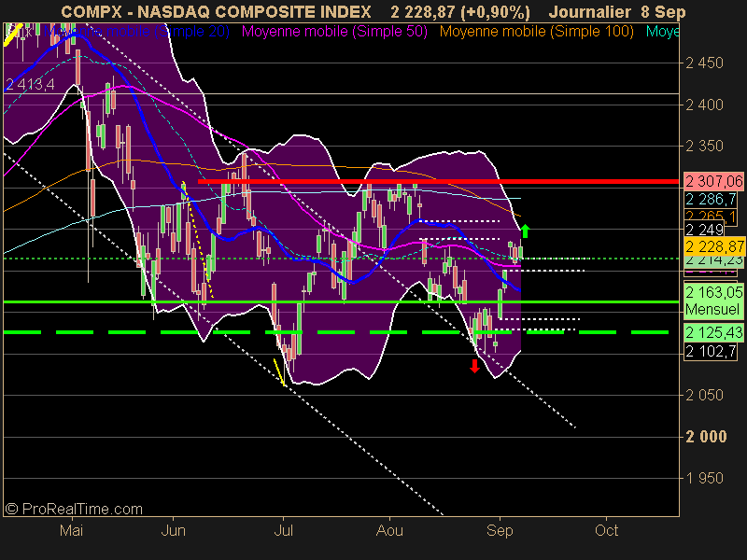Click the green 2 214,23 price tag
747x560 pixels.
713,260
